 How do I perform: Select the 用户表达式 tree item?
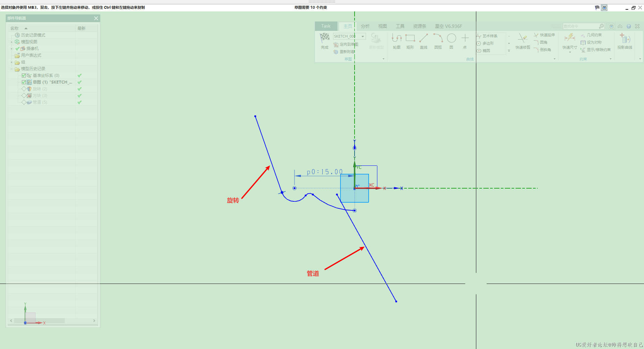pyautogui.click(x=31, y=55)
